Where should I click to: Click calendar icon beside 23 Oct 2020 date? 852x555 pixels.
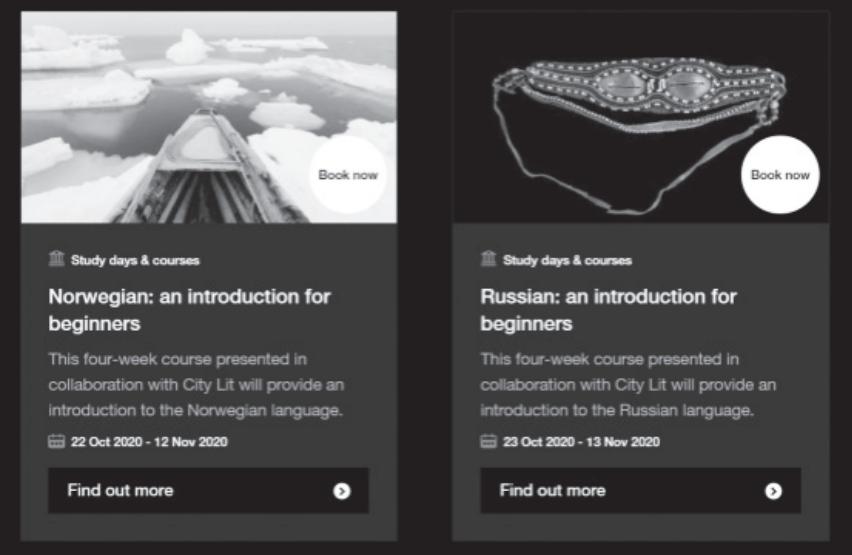coord(489,441)
